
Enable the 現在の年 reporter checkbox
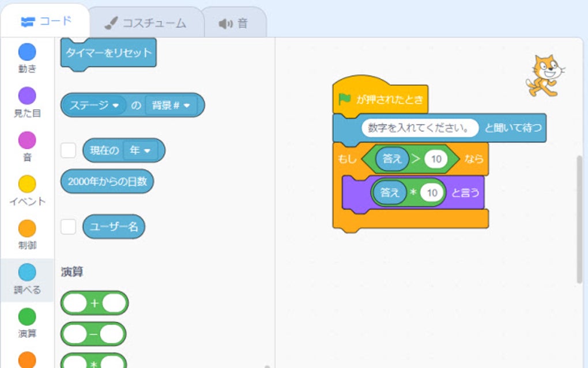click(68, 150)
